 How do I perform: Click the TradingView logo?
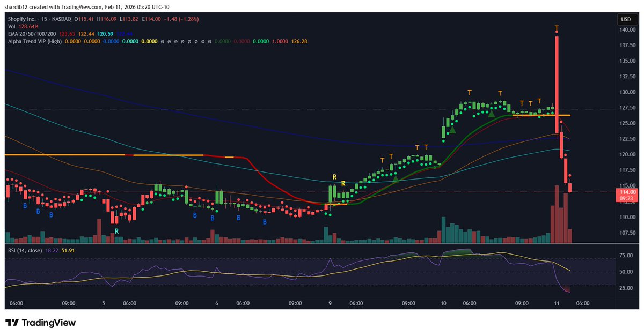coord(41,323)
